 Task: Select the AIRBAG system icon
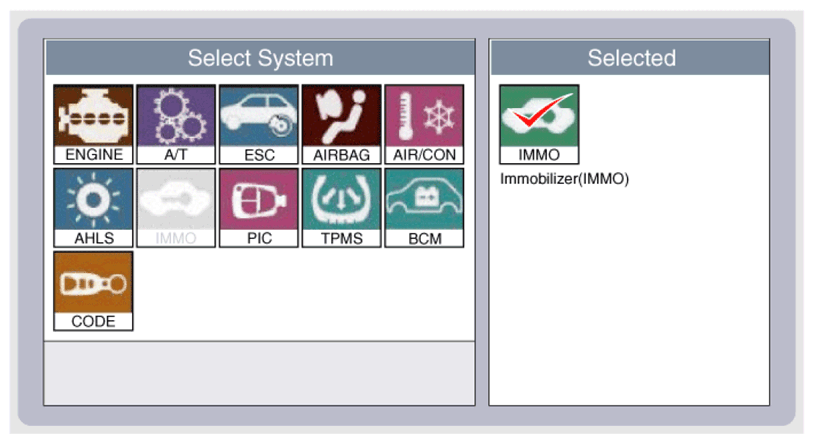(x=342, y=125)
